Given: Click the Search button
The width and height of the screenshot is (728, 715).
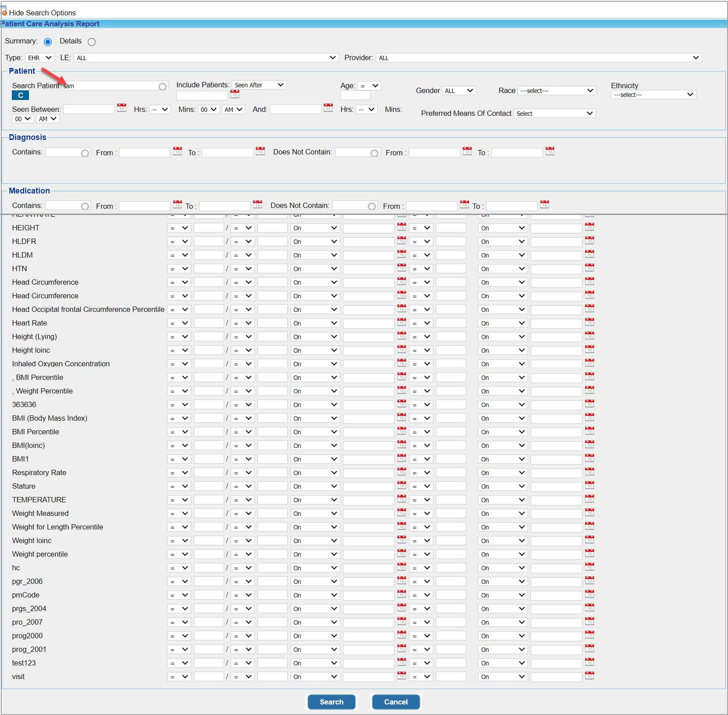Looking at the screenshot, I should (x=332, y=702).
